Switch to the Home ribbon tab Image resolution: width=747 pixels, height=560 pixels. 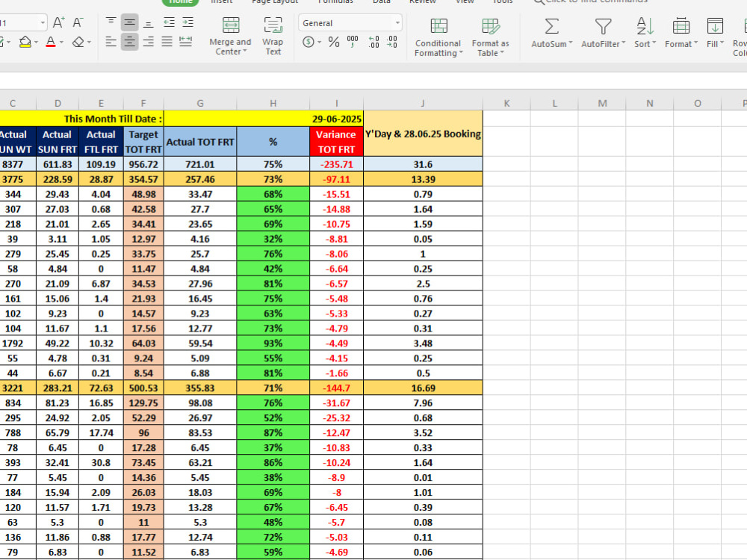click(x=180, y=2)
